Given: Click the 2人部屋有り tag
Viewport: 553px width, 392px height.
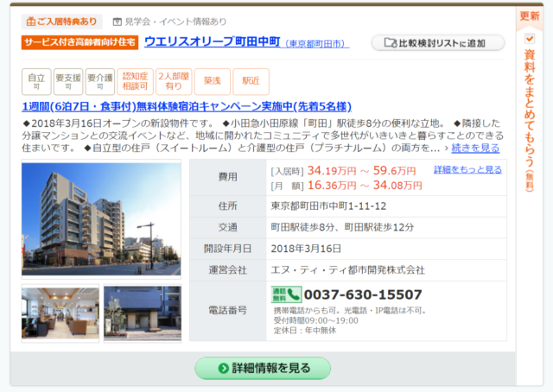Looking at the screenshot, I should (x=174, y=82).
